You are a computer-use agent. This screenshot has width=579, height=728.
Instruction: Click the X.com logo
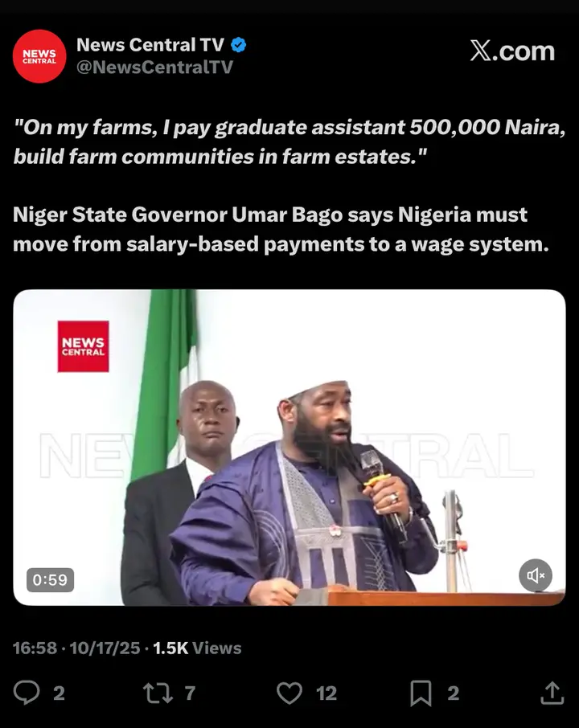coord(512,51)
